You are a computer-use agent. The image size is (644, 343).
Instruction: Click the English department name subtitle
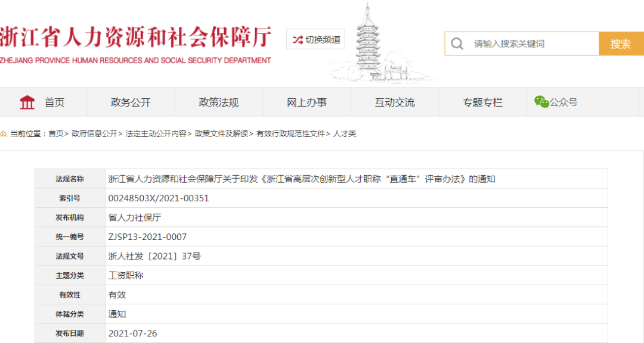click(x=135, y=60)
